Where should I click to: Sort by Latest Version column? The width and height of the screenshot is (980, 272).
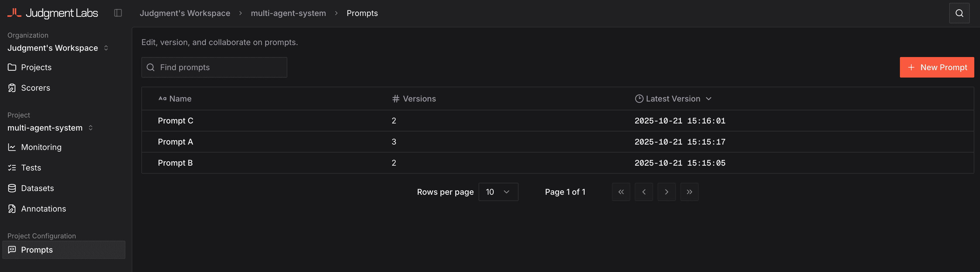[x=673, y=99]
